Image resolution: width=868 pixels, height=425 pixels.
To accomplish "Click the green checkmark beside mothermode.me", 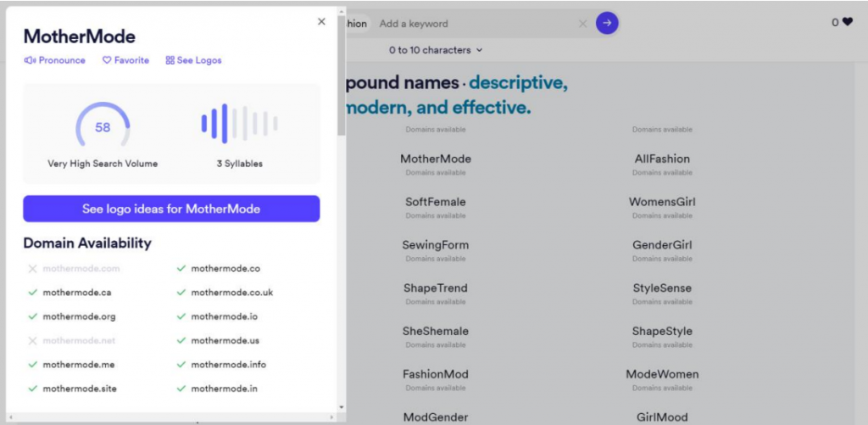I will click(33, 365).
